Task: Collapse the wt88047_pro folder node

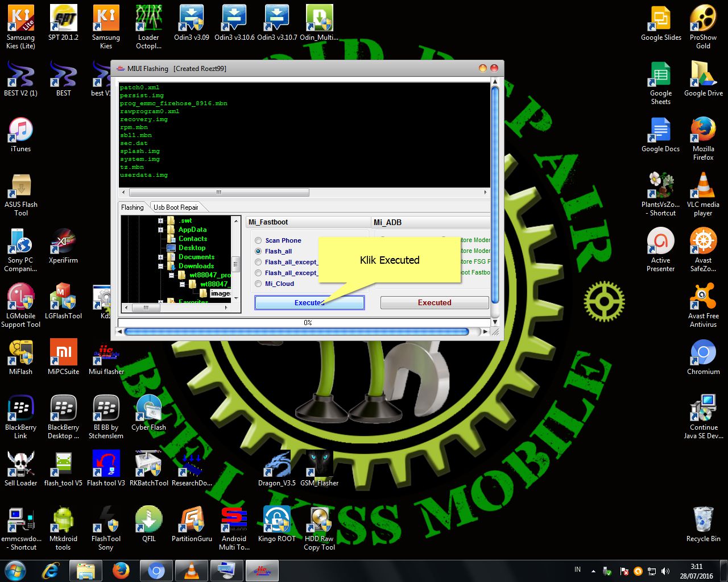Action: [x=172, y=275]
